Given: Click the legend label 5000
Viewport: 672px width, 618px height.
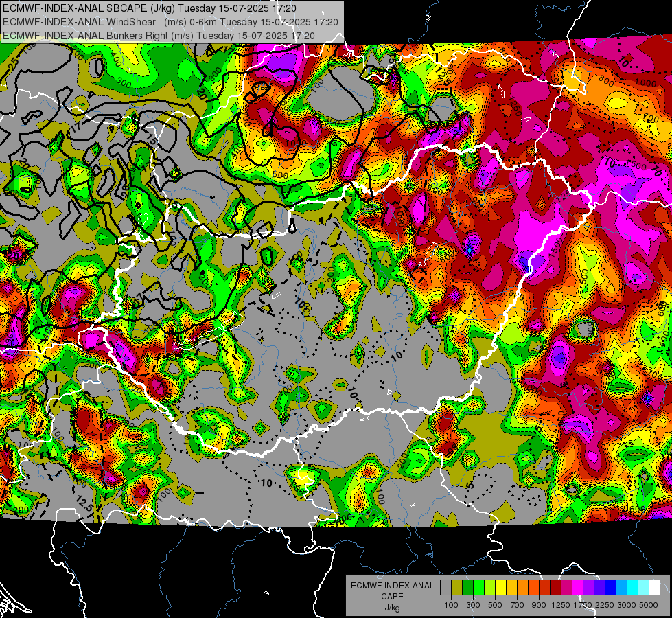Looking at the screenshot, I should point(649,605).
